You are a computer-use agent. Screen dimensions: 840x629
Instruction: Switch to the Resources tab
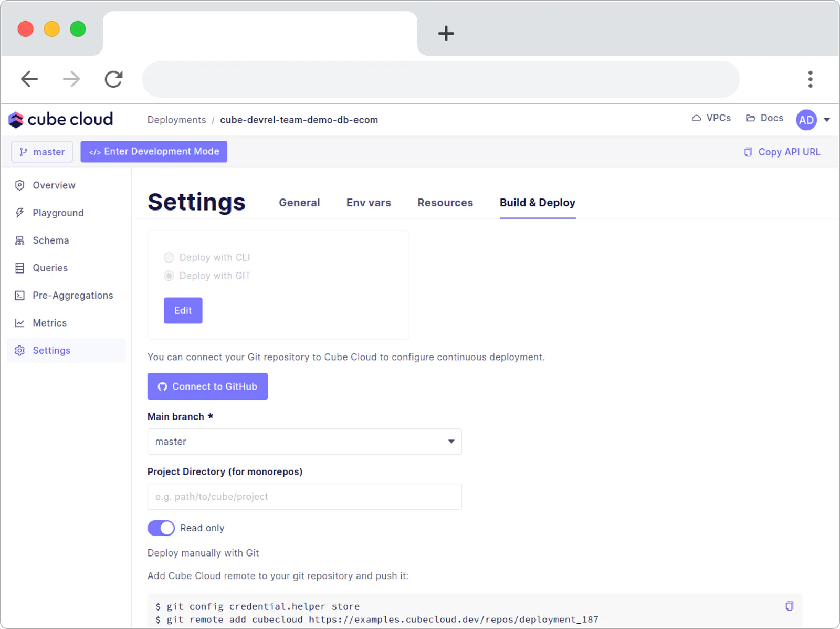[x=445, y=203]
